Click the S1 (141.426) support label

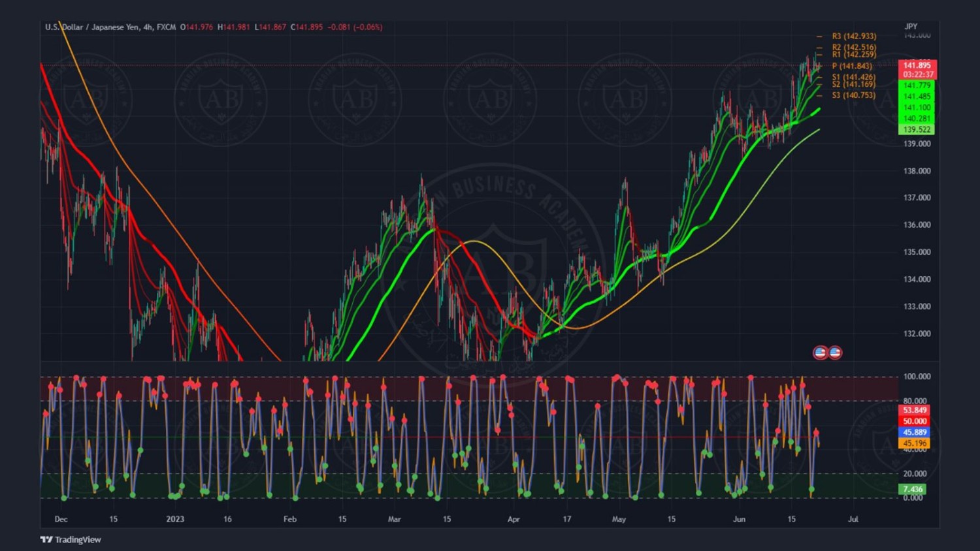click(x=853, y=77)
